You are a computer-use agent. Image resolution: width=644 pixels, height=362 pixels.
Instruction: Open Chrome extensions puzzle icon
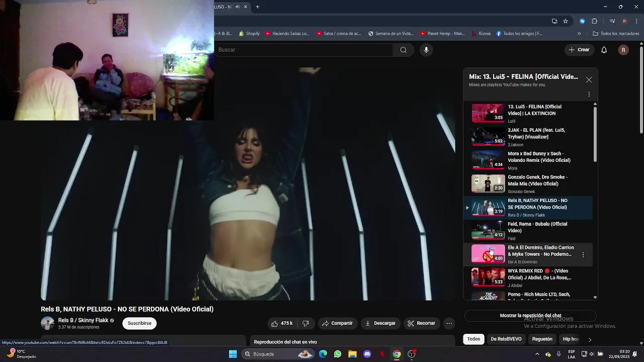[594, 21]
